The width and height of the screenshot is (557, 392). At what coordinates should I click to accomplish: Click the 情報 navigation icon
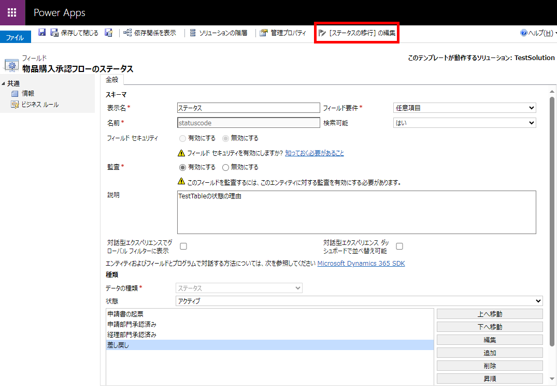tap(15, 94)
